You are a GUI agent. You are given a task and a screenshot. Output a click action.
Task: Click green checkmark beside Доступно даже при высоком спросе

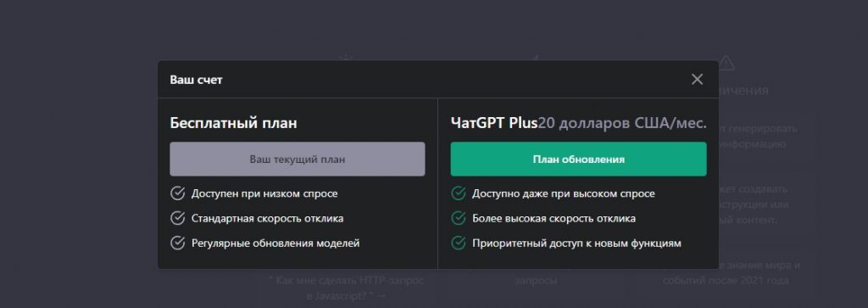459,193
